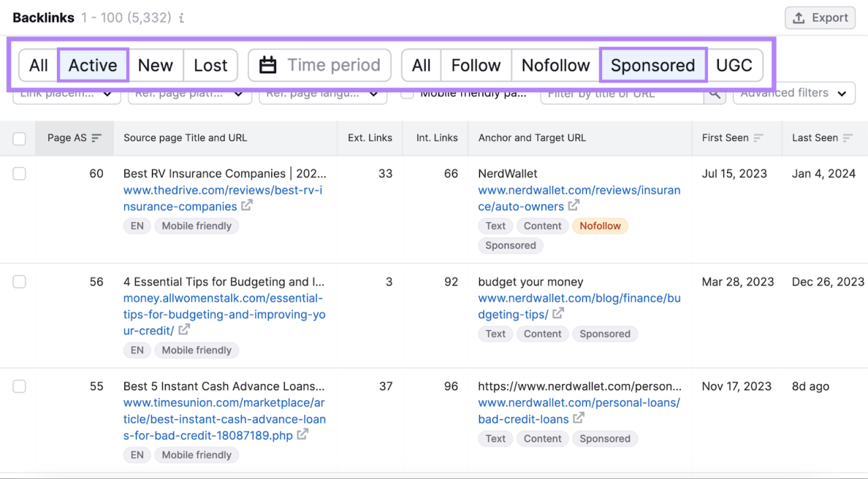The width and height of the screenshot is (868, 479).
Task: Switch to the Lost backlinks tab
Action: tap(210, 65)
